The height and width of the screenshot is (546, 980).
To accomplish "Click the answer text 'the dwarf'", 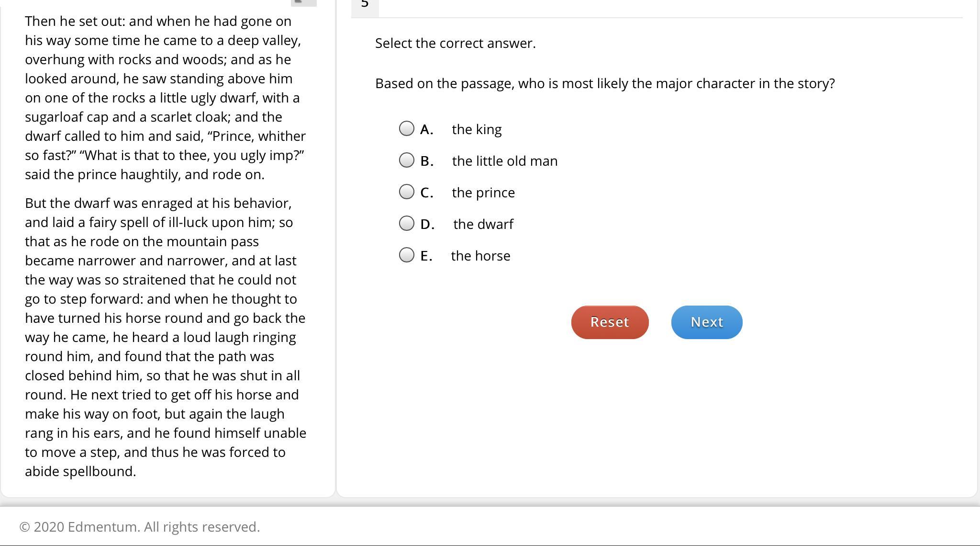I will pos(483,224).
